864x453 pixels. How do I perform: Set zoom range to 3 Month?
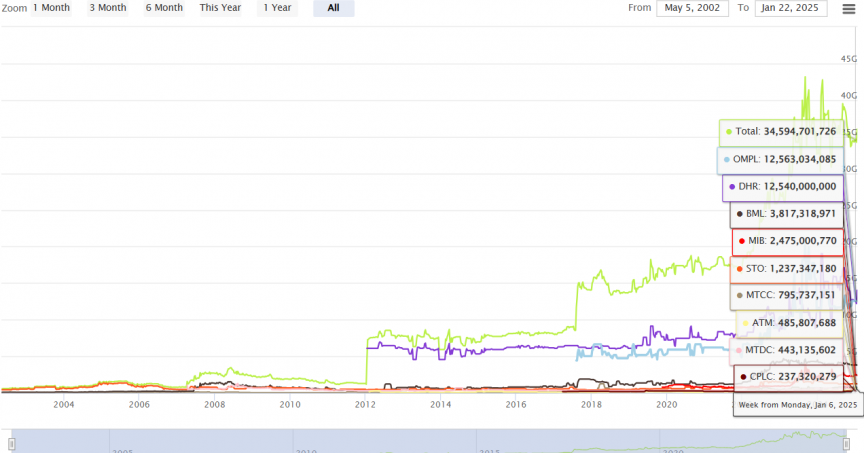pos(107,8)
